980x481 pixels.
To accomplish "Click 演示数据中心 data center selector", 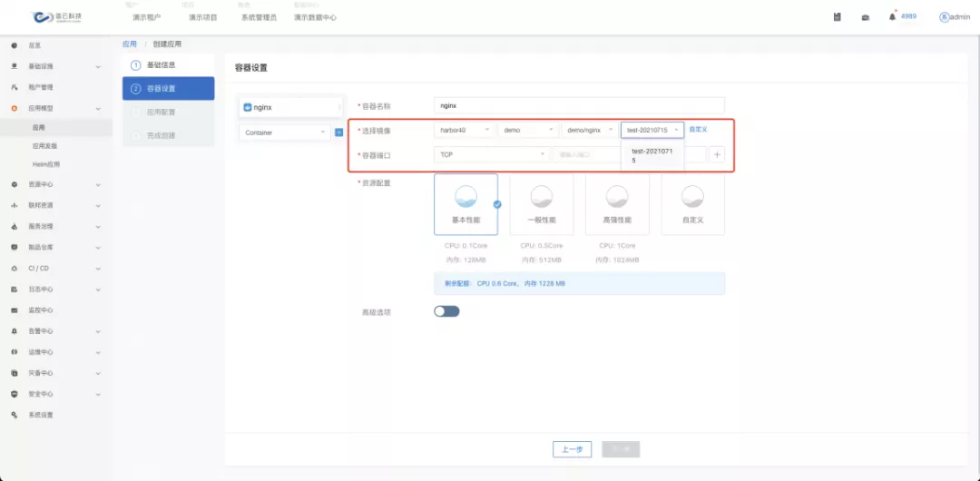I will (315, 17).
